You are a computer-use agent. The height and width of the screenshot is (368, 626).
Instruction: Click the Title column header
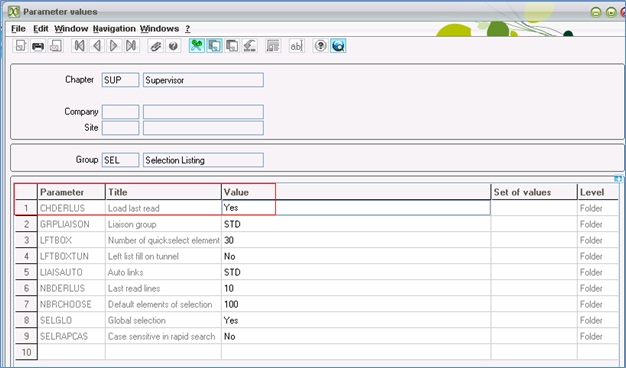164,192
